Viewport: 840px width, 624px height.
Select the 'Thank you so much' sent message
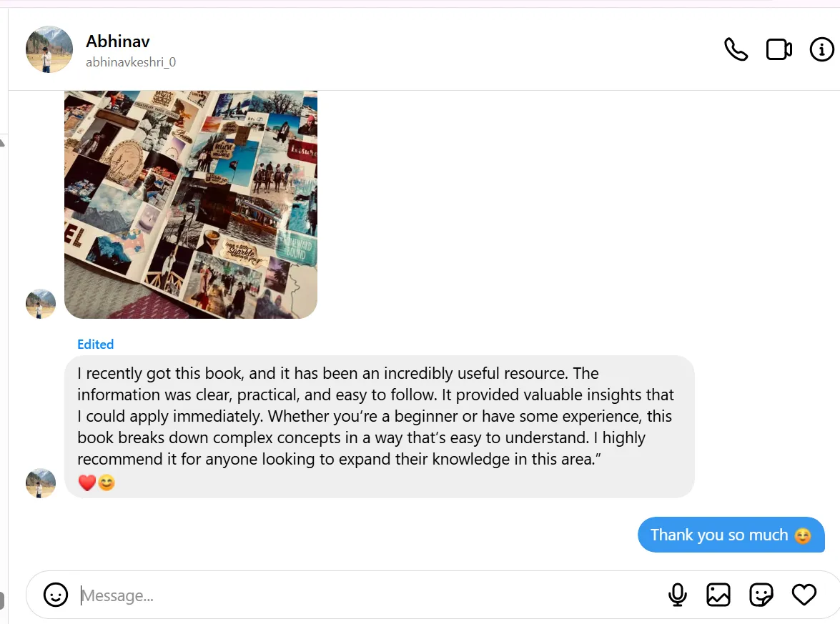click(731, 535)
